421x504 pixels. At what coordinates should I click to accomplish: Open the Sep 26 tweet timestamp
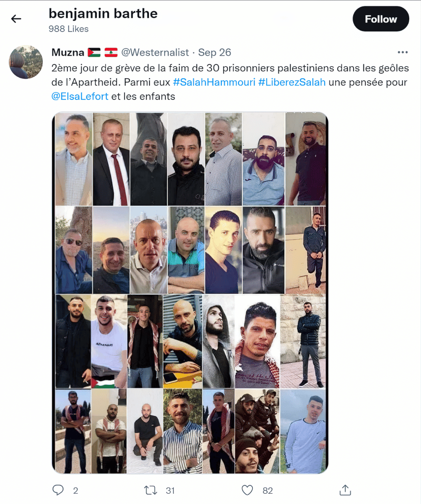point(214,52)
